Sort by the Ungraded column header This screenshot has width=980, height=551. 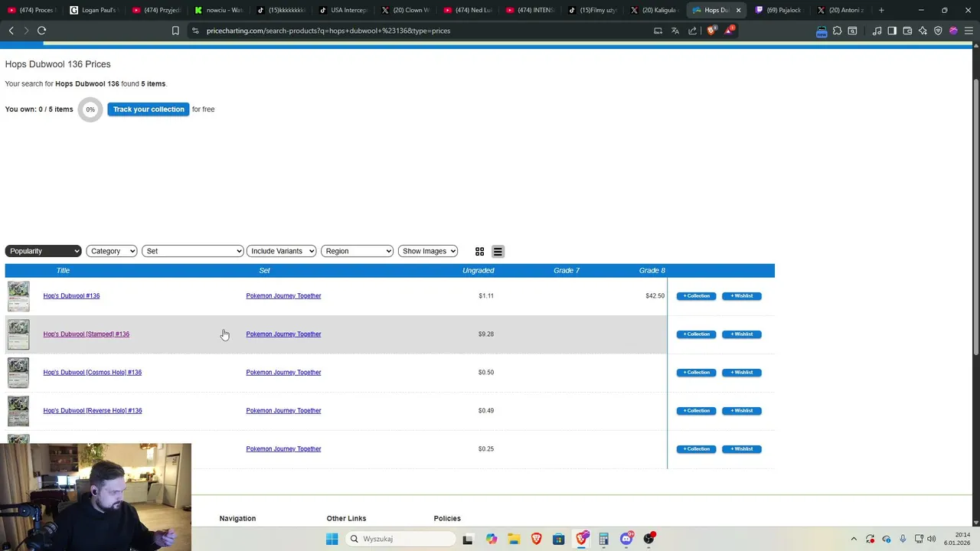[x=478, y=270]
